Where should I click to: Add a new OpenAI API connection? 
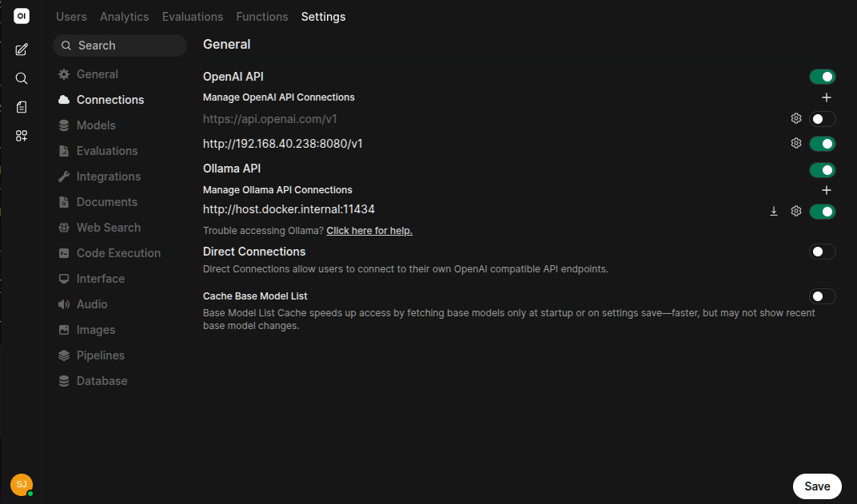point(827,97)
